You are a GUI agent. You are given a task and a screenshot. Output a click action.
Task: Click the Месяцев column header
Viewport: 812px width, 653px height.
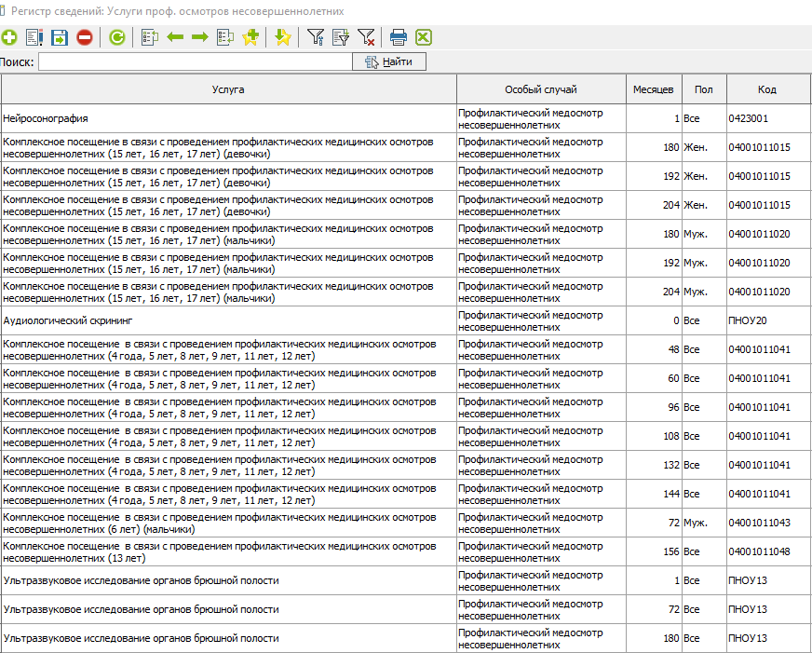653,89
